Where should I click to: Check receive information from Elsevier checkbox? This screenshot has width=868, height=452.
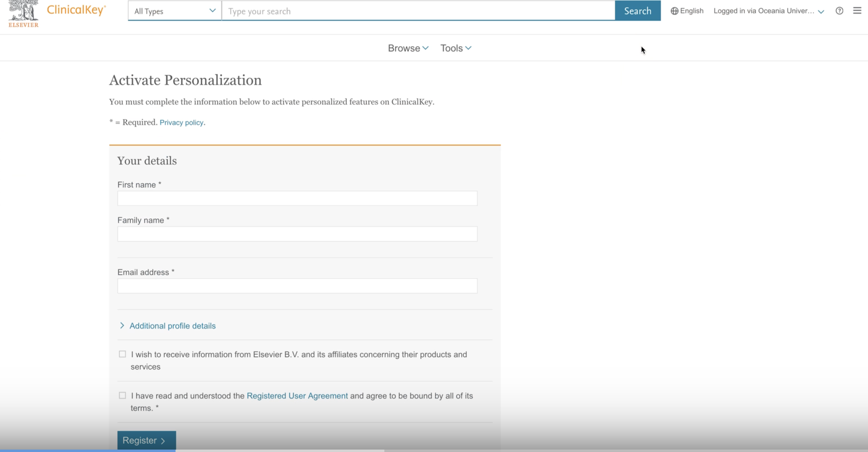pyautogui.click(x=122, y=354)
